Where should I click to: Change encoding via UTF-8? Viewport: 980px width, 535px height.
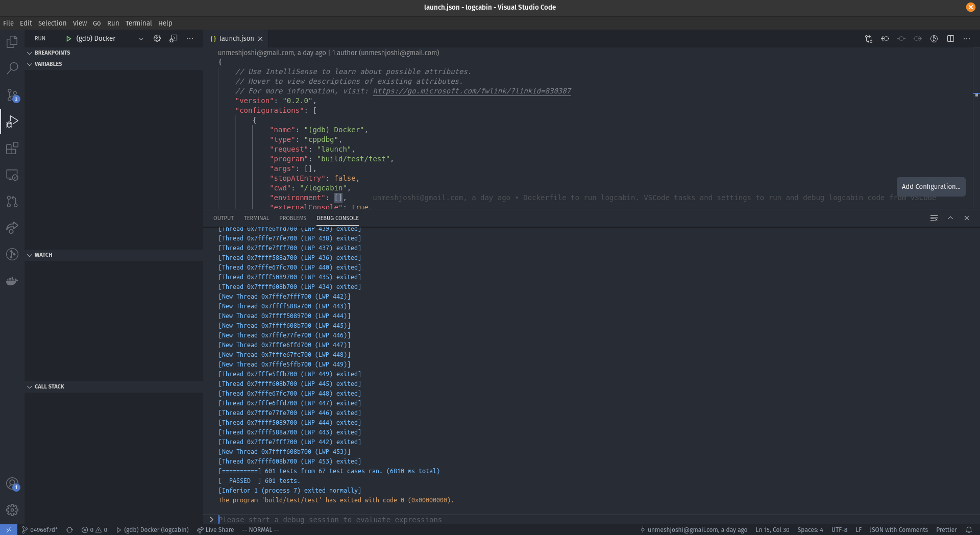pyautogui.click(x=839, y=530)
